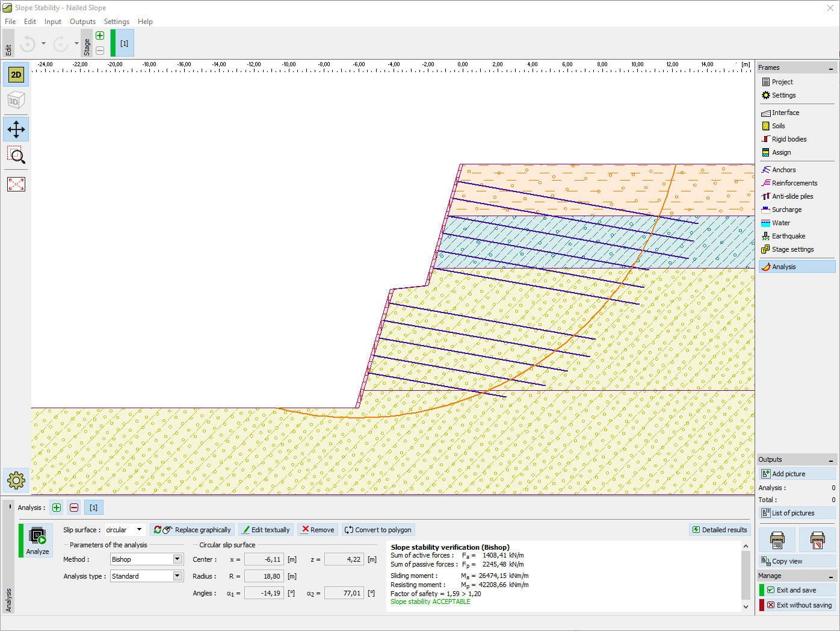This screenshot has height=631, width=840.
Task: Select the 2D view icon
Action: (16, 74)
